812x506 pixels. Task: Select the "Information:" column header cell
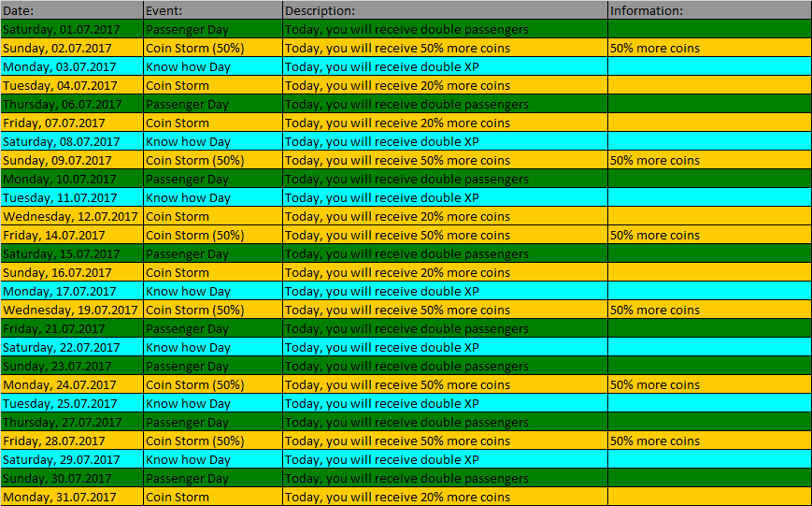[x=710, y=10]
